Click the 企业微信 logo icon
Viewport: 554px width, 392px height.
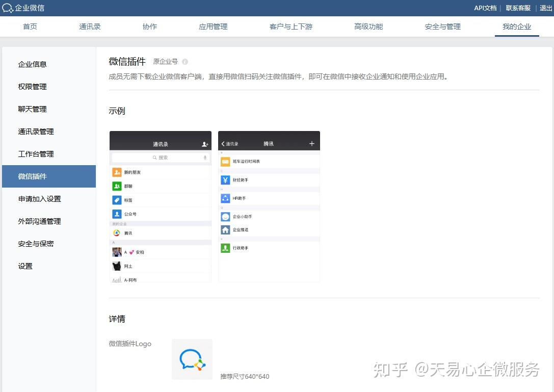[x=8, y=8]
